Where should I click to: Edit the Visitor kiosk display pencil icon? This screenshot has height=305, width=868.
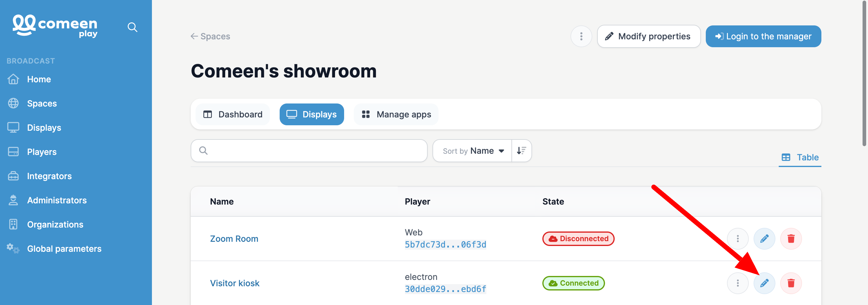click(x=764, y=283)
